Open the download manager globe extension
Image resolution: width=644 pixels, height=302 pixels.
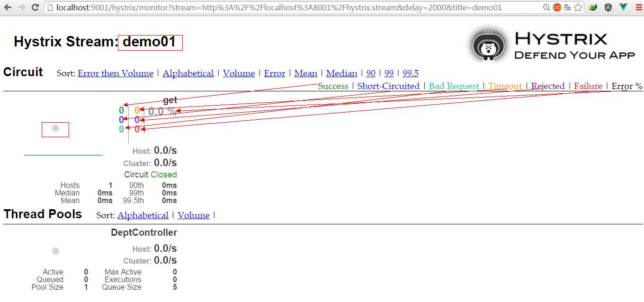click(x=593, y=8)
